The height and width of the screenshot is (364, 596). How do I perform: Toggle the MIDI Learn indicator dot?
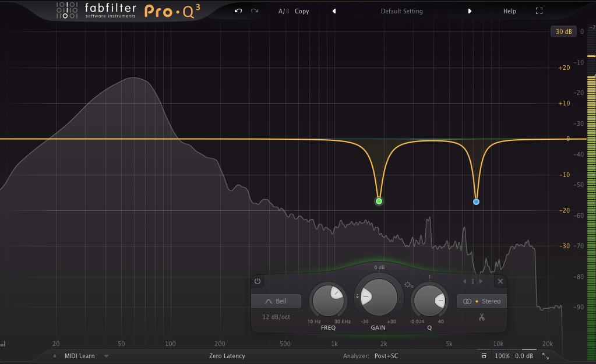(55, 356)
